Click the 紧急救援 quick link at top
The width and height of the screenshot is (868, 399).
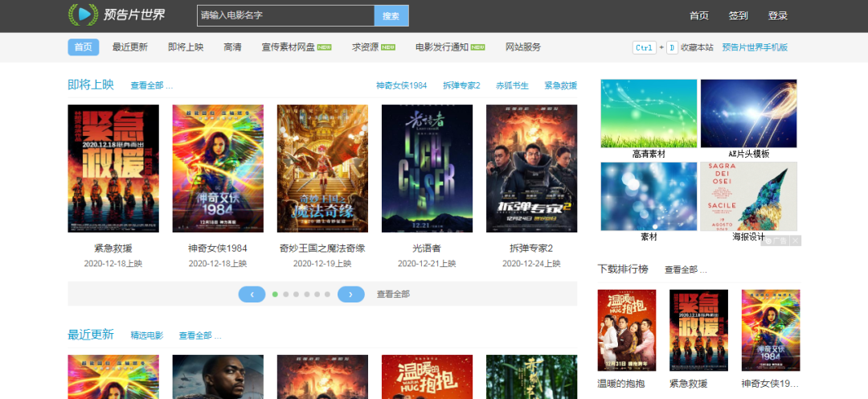pyautogui.click(x=561, y=86)
